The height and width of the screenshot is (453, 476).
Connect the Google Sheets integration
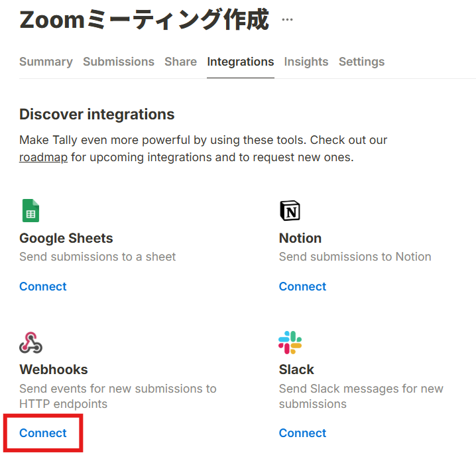pyautogui.click(x=43, y=287)
